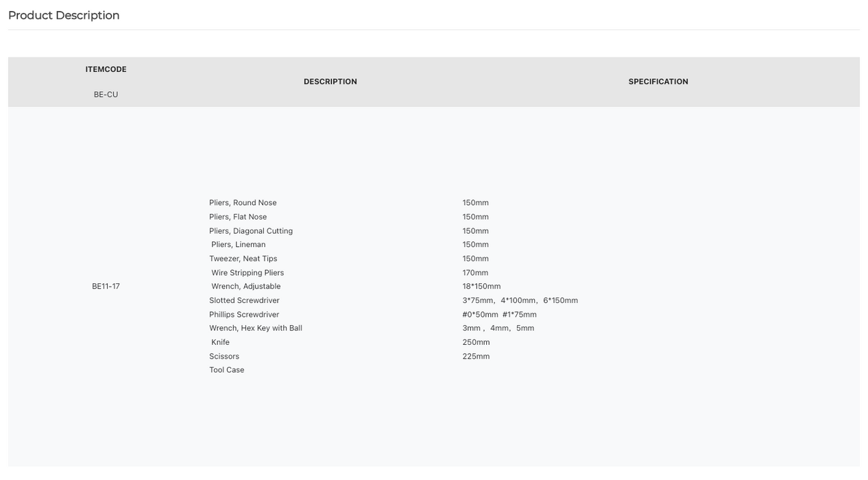Click the Product Description heading
Screen dimensions: 868x480
click(x=64, y=15)
